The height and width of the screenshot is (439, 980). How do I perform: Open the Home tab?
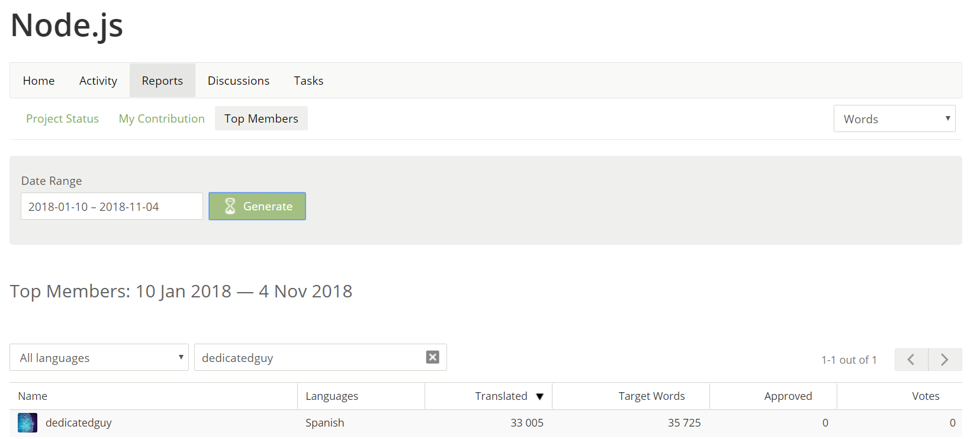point(38,81)
